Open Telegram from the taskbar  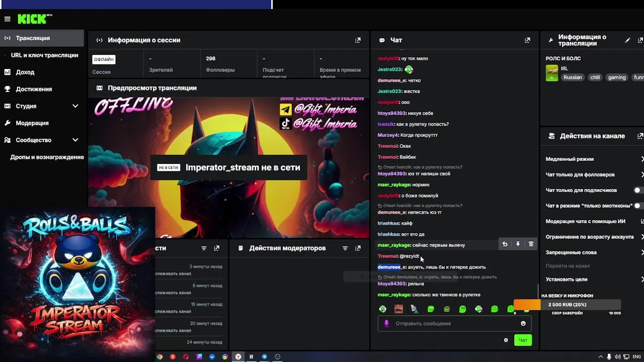[264, 357]
